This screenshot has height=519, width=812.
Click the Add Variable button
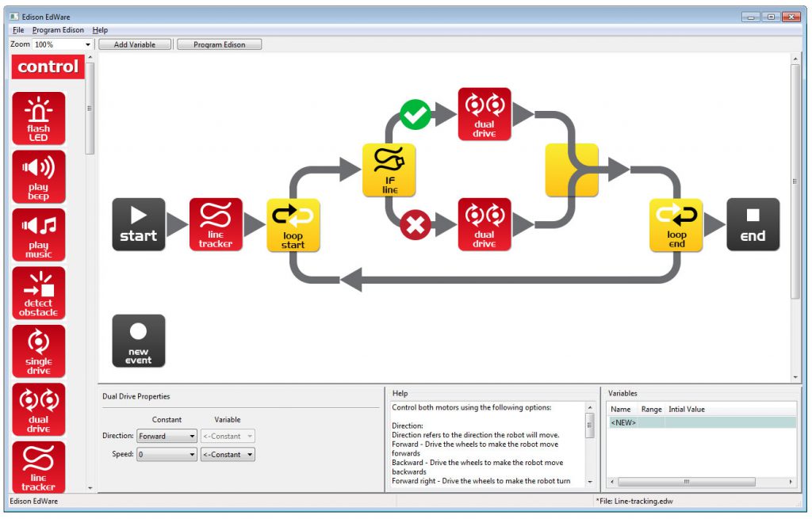point(135,44)
